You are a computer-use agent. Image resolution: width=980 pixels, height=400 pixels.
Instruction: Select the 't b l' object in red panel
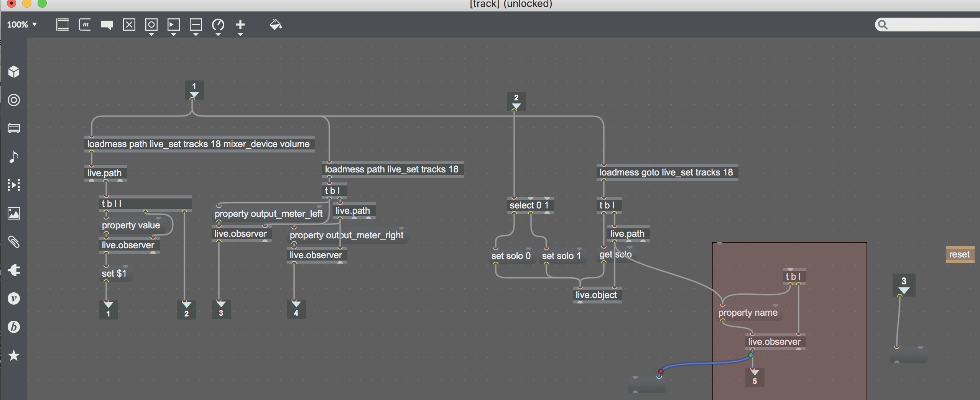pyautogui.click(x=794, y=277)
